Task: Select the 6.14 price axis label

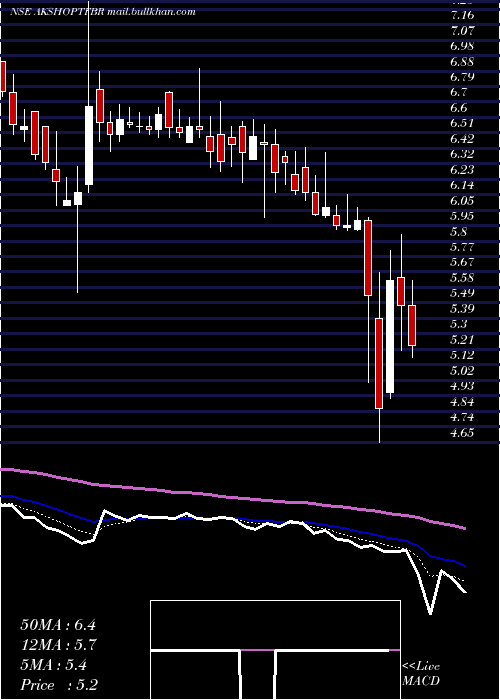Action: tap(463, 186)
